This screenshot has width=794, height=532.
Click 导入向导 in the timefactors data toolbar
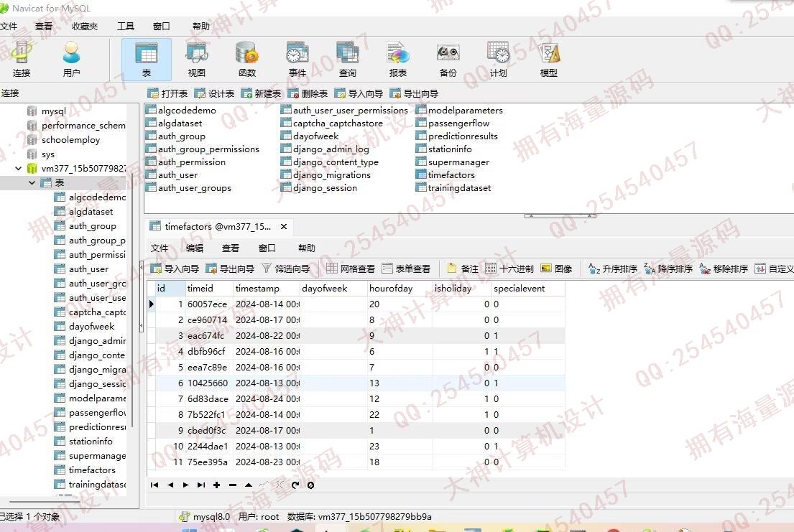[175, 269]
